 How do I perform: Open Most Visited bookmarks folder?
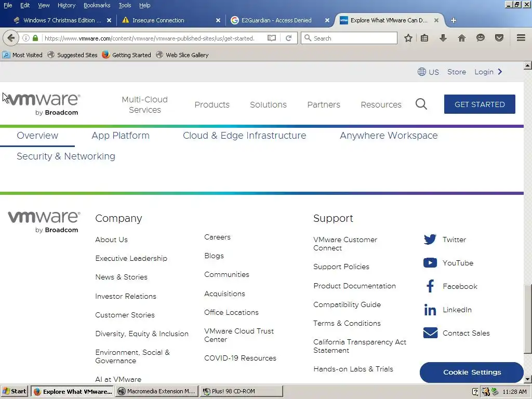click(x=22, y=55)
